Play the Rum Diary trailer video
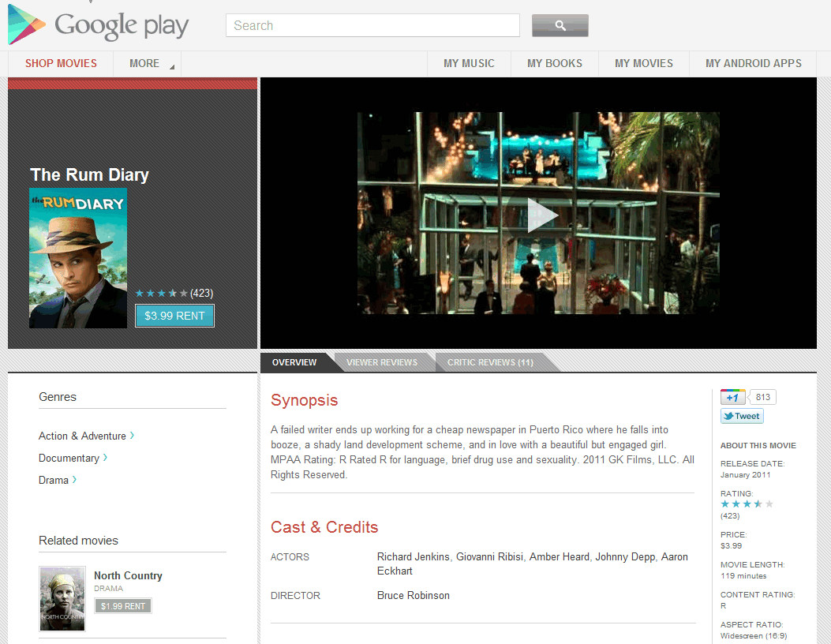Image resolution: width=831 pixels, height=644 pixels. tap(541, 215)
